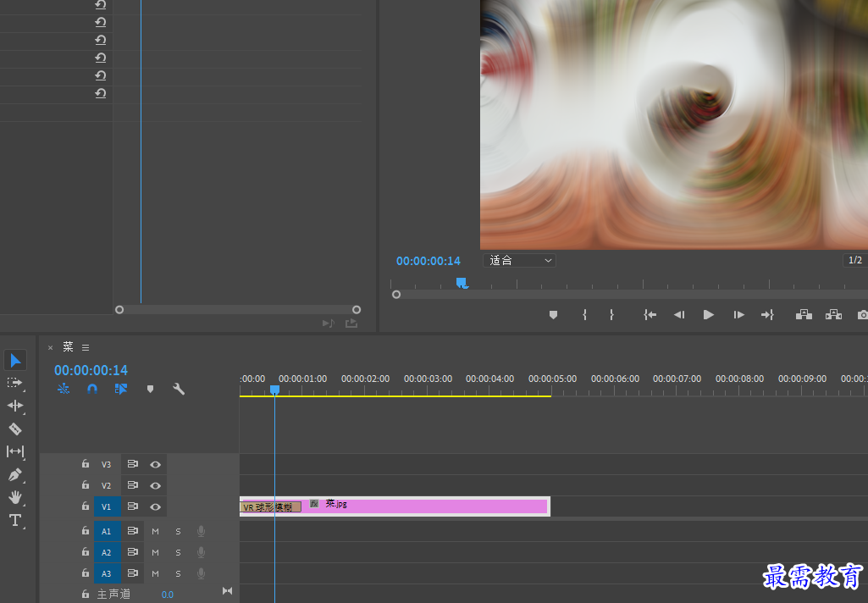Select VR 球形模糊 transition on clip

[x=271, y=507]
